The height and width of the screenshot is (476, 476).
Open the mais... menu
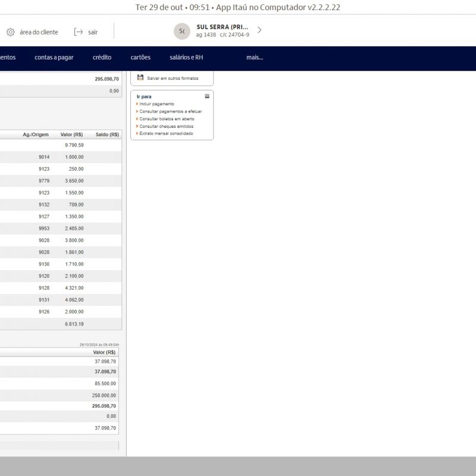click(255, 58)
